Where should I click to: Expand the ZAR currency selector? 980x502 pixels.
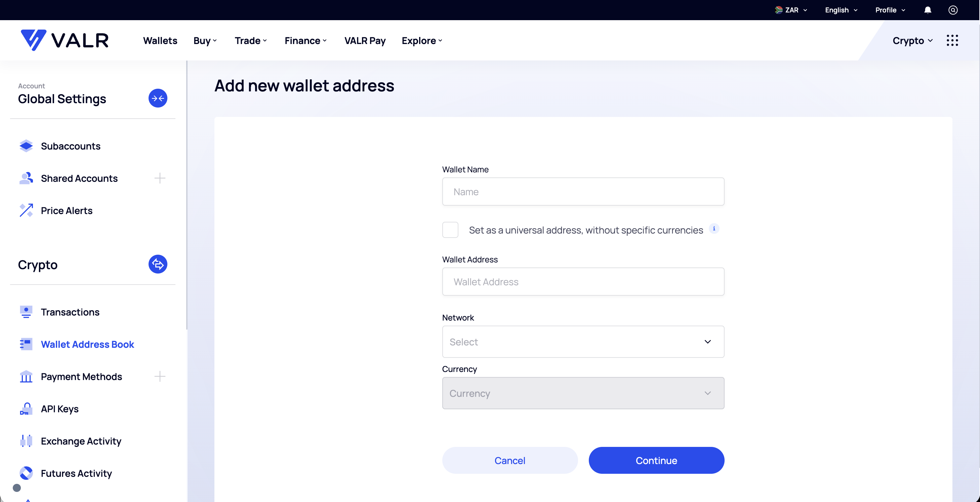(x=791, y=10)
